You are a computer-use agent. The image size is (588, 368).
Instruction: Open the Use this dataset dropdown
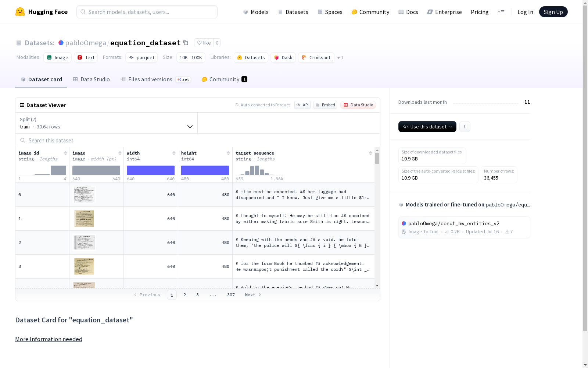[x=427, y=127]
